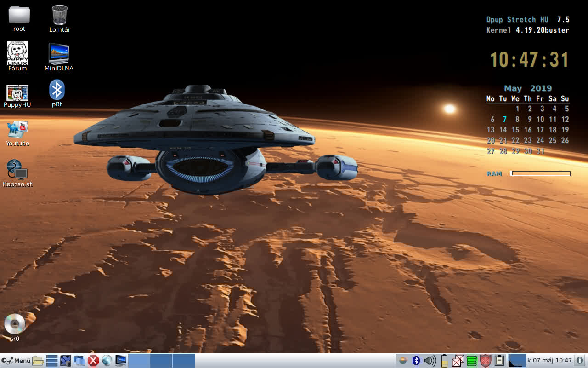The image size is (588, 368).
Task: Click the Fórum Puppy Linux icon
Action: tap(17, 56)
